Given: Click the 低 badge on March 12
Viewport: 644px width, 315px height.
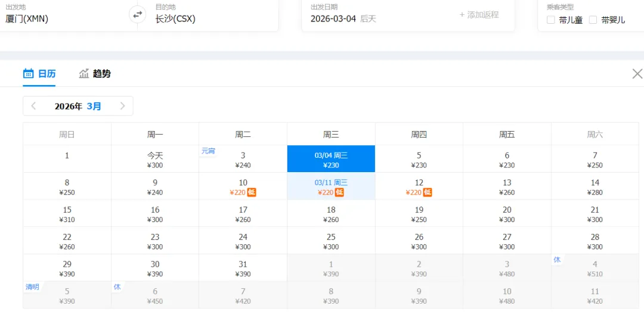Looking at the screenshot, I should (x=428, y=192).
